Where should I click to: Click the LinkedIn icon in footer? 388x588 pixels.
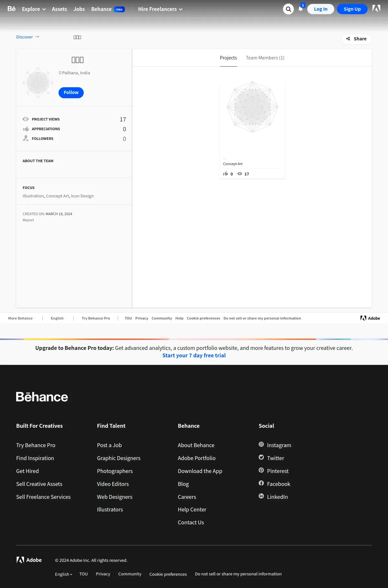click(261, 496)
